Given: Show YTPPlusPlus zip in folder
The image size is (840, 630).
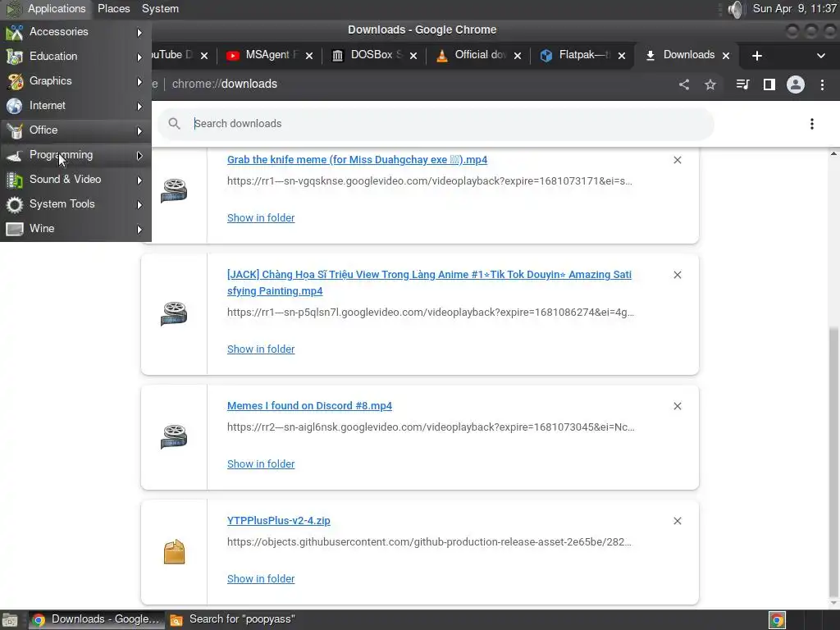Looking at the screenshot, I should coord(261,579).
